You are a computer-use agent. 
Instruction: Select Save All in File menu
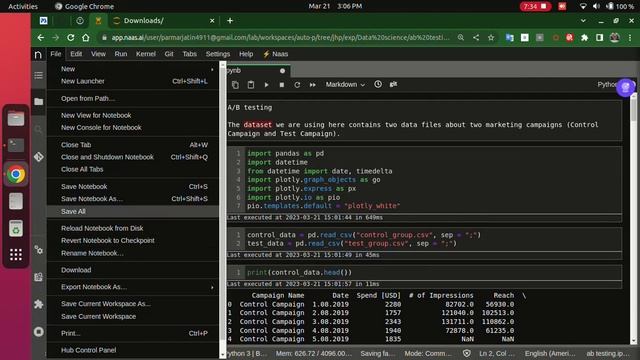(x=133, y=211)
